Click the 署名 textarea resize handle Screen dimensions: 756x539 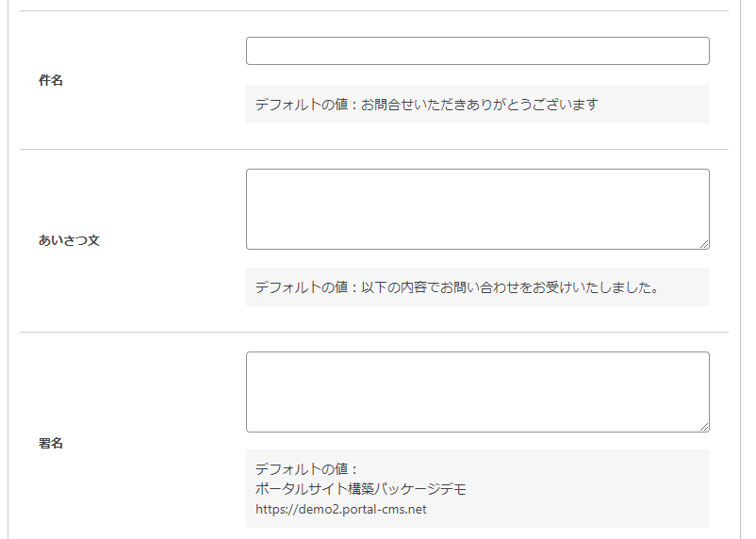704,427
